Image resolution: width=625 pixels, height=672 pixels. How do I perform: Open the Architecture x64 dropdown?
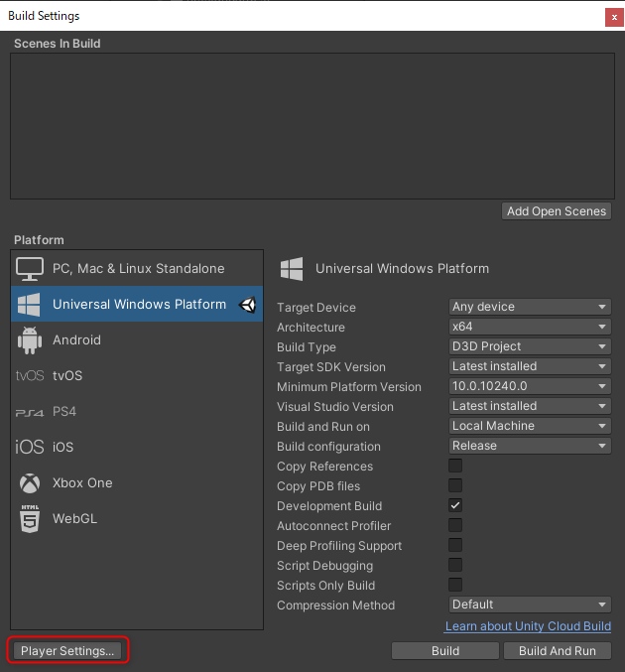530,327
